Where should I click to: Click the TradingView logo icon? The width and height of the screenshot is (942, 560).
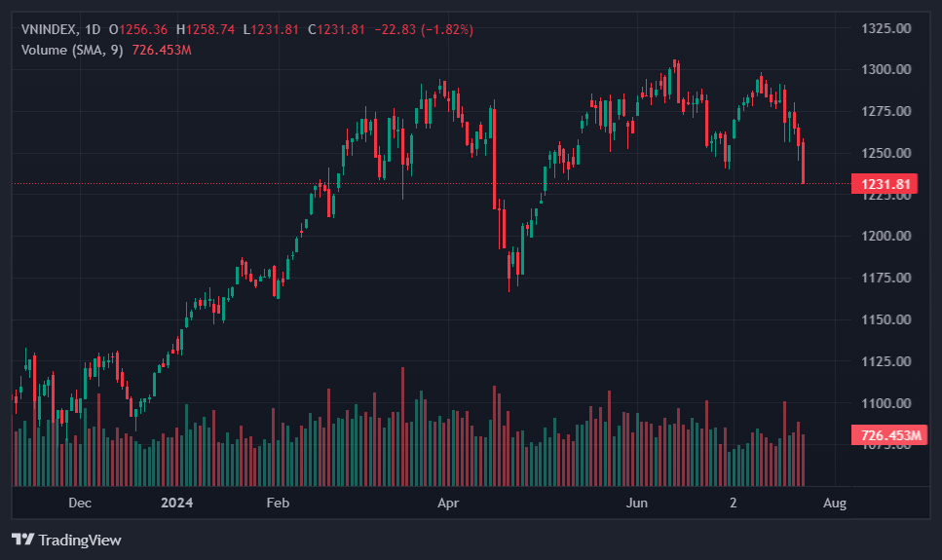pos(23,540)
